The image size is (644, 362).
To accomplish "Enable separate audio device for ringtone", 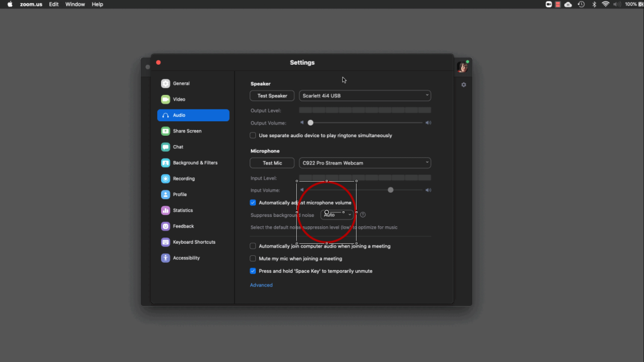I will (x=253, y=136).
